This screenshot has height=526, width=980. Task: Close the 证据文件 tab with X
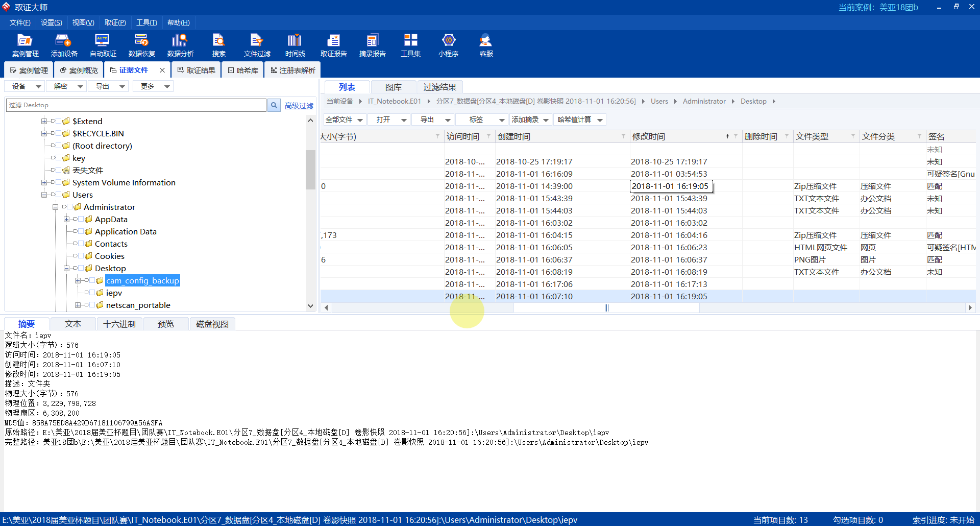click(x=162, y=70)
